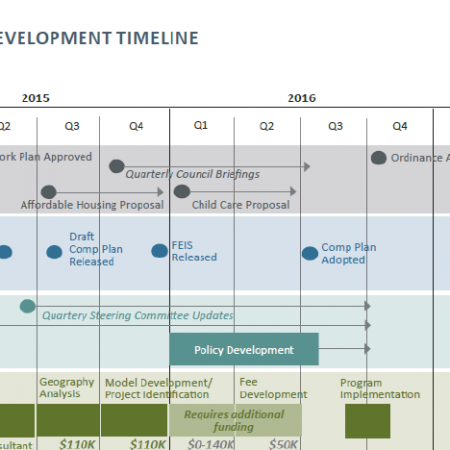The height and width of the screenshot is (450, 450).
Task: Click the Quarterly Council Briefings arrowhead
Action: click(x=307, y=167)
